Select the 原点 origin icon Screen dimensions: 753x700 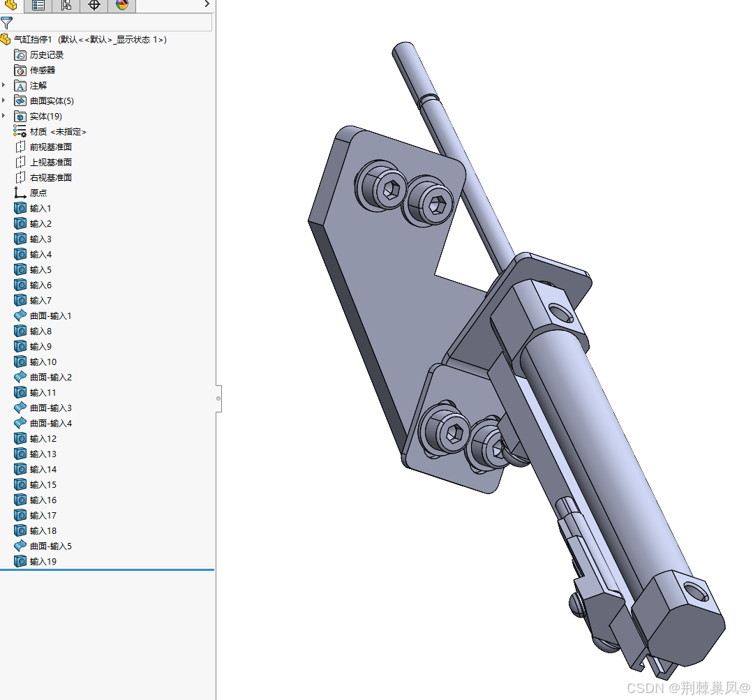tap(20, 193)
